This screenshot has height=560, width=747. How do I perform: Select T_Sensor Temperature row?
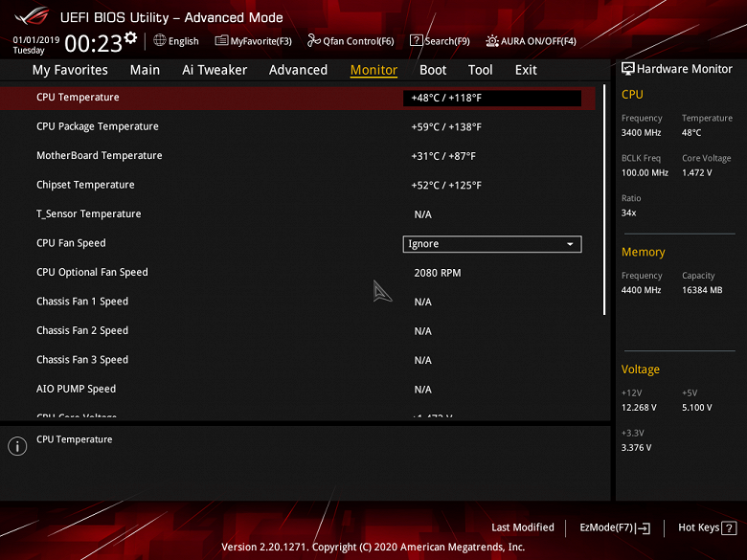tap(298, 214)
